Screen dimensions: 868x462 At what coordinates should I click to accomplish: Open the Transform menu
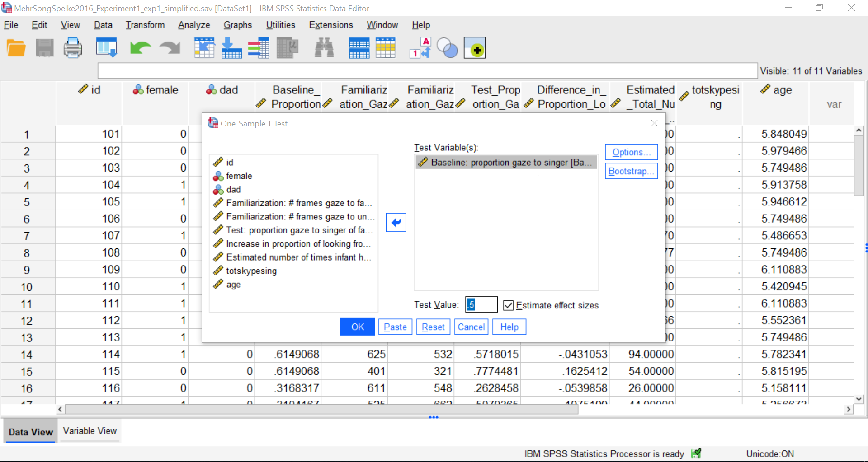(145, 25)
